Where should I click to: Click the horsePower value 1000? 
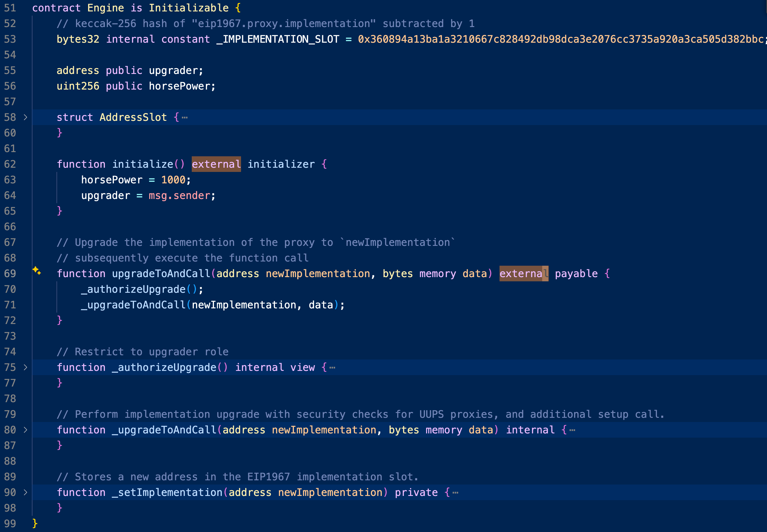pyautogui.click(x=173, y=180)
